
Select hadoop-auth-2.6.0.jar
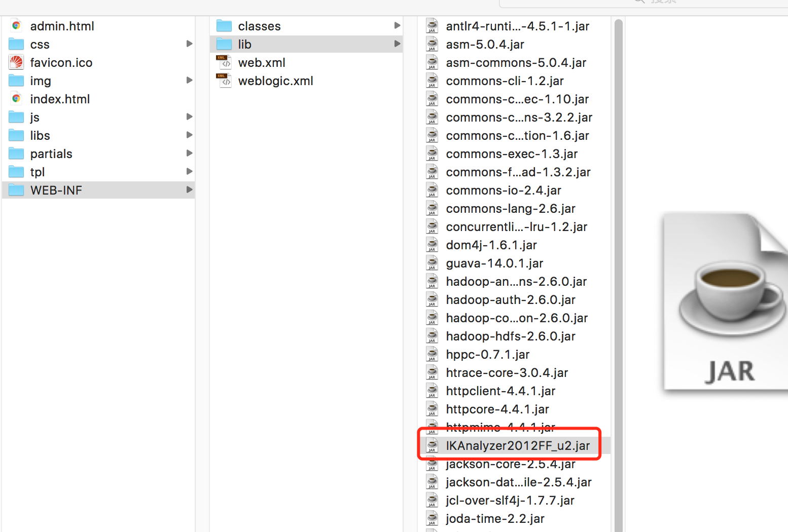[511, 299]
